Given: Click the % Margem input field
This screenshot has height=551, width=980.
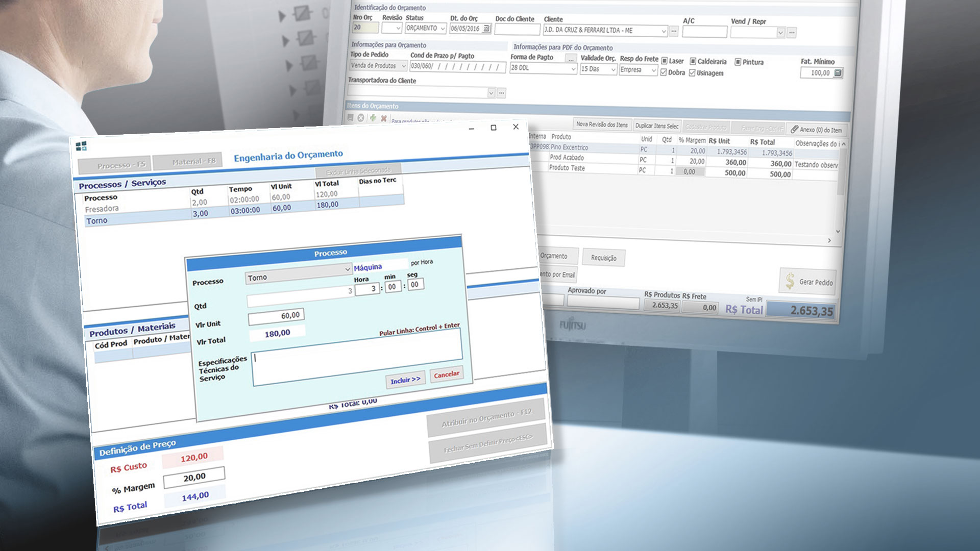Looking at the screenshot, I should [x=194, y=478].
